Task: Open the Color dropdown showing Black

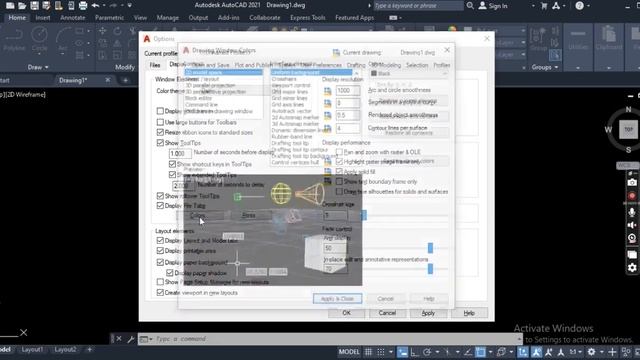Action: pos(409,73)
